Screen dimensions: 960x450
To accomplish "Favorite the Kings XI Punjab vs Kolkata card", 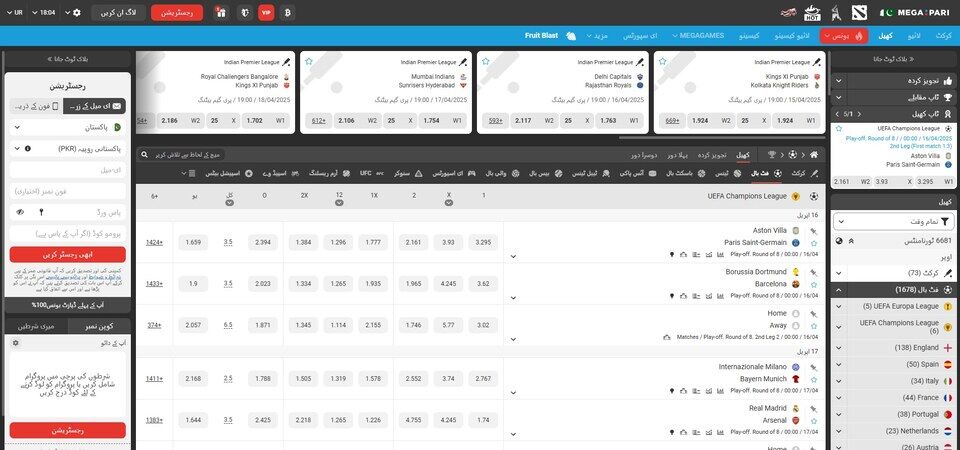I will [662, 62].
